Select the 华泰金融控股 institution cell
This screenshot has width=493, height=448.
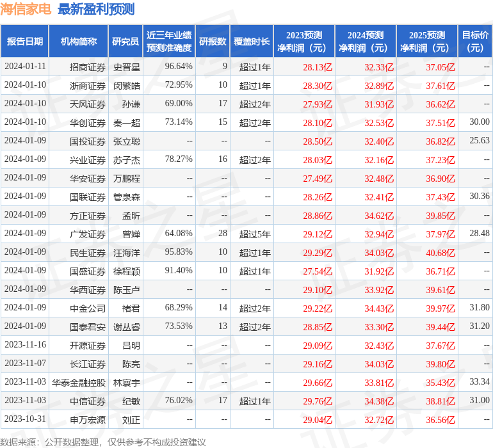tap(79, 383)
